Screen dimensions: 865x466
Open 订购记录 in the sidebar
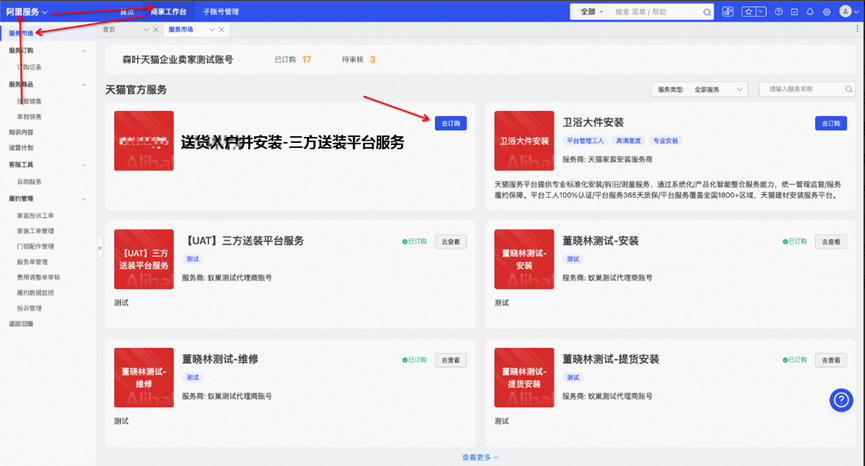coord(29,67)
